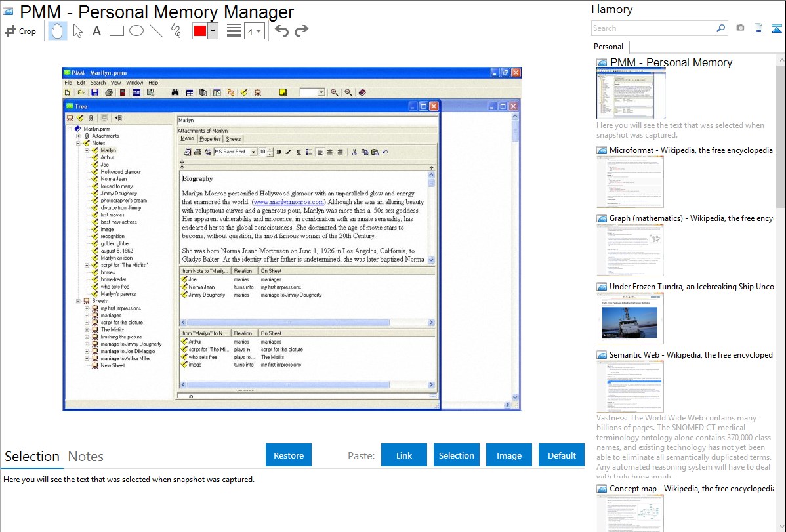Select "golden globe" note in PMM tree
786x532 pixels.
point(114,243)
